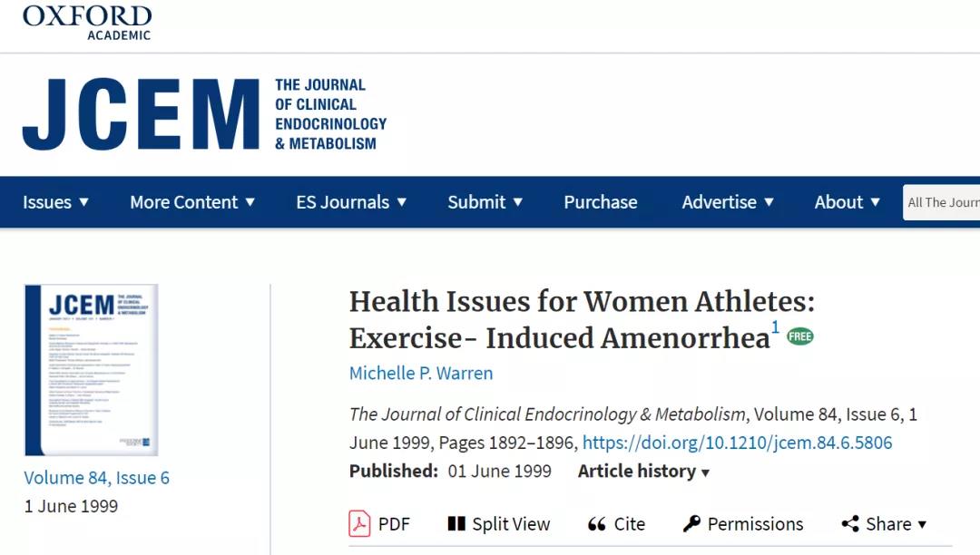
Task: Expand the Article history disclosure arrow
Action: click(x=706, y=472)
